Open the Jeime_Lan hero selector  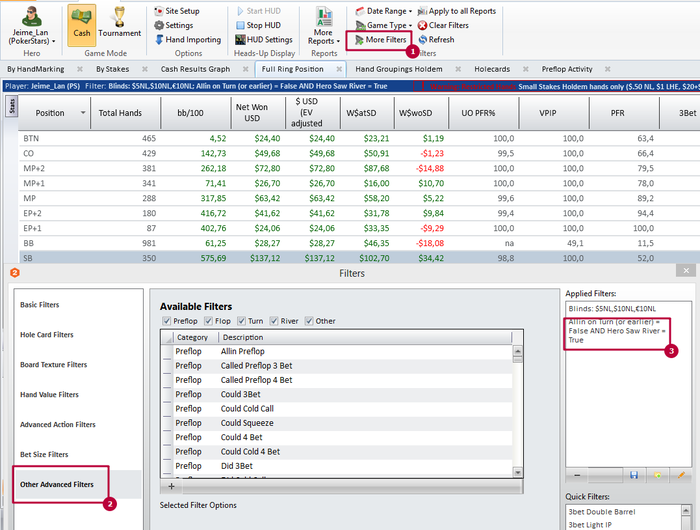(x=31, y=25)
